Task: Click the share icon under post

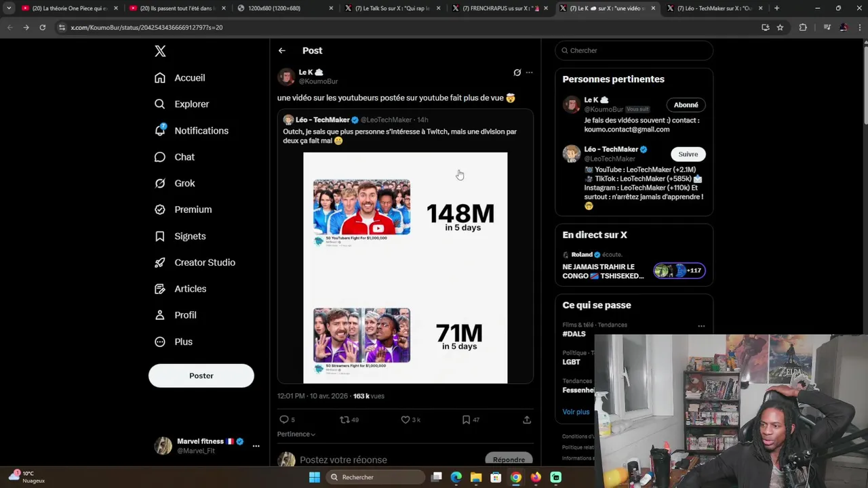Action: 527,420
